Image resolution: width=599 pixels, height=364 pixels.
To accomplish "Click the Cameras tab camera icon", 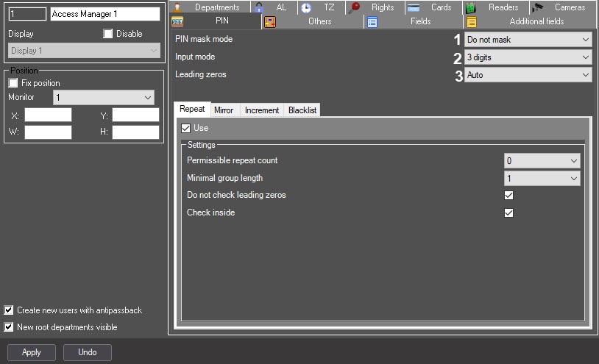I will (538, 7).
